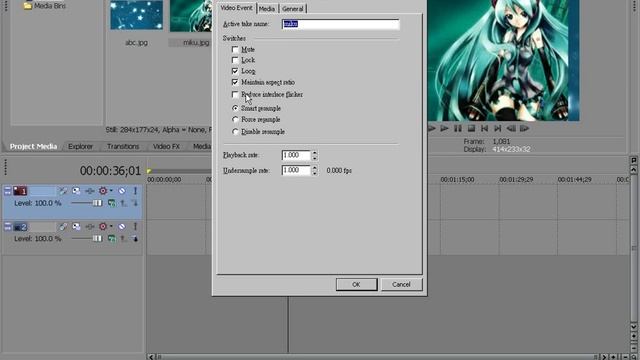Open Track FX for track 1
Image resolution: width=640 pixels, height=360 pixels.
click(90, 191)
